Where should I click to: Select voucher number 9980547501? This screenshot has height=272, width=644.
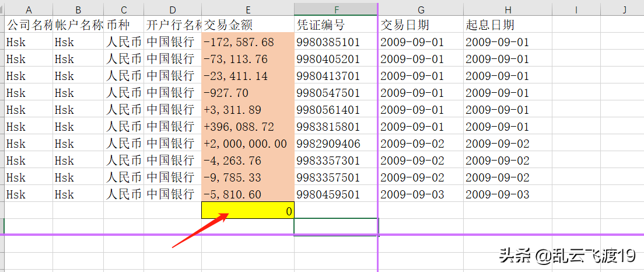click(337, 92)
